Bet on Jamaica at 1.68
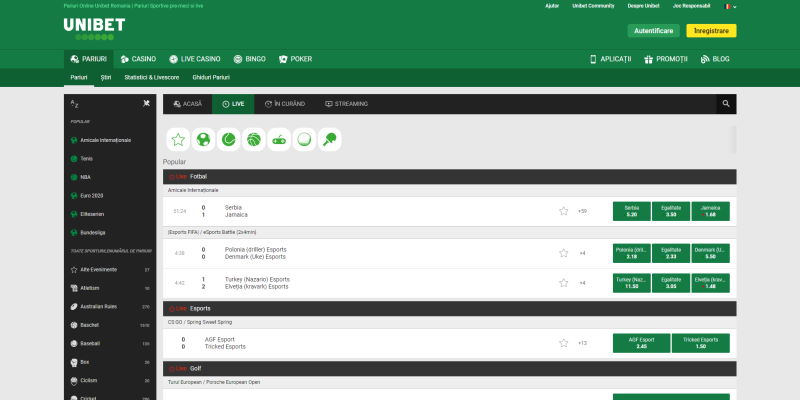 pyautogui.click(x=710, y=211)
